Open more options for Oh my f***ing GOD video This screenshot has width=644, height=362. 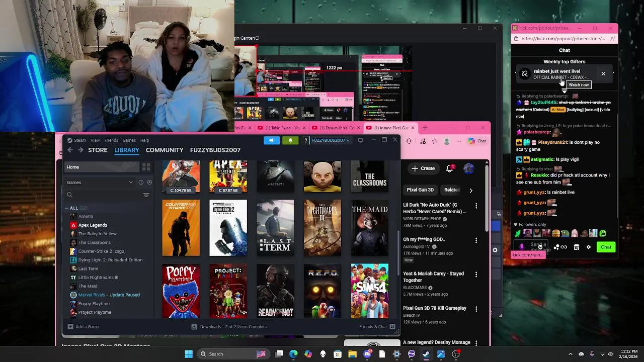pos(476,240)
